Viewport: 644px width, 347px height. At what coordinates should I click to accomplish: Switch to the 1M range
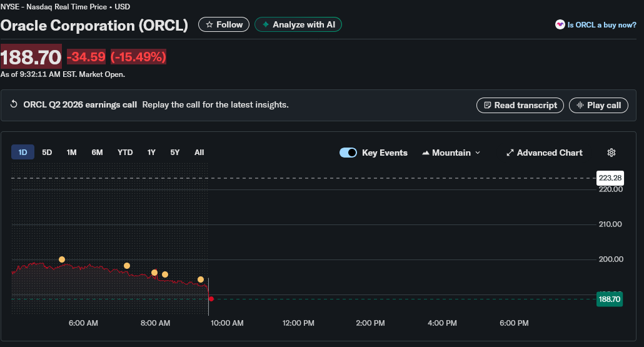pos(71,153)
